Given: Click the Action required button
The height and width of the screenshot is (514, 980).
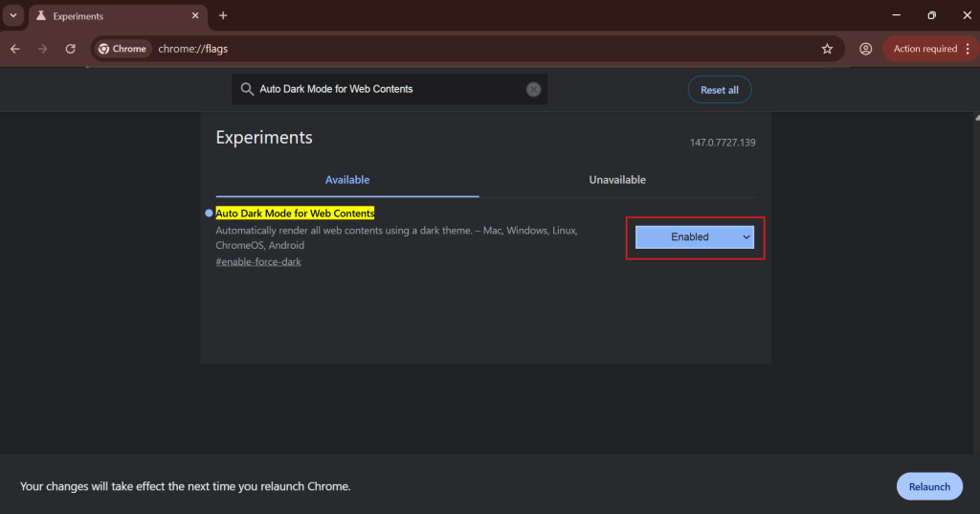Looking at the screenshot, I should tap(925, 49).
